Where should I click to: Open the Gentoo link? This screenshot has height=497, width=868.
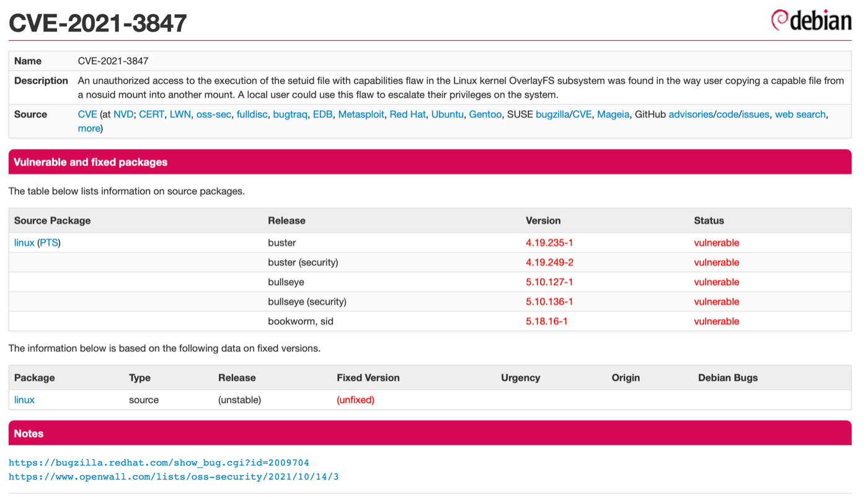click(x=485, y=114)
